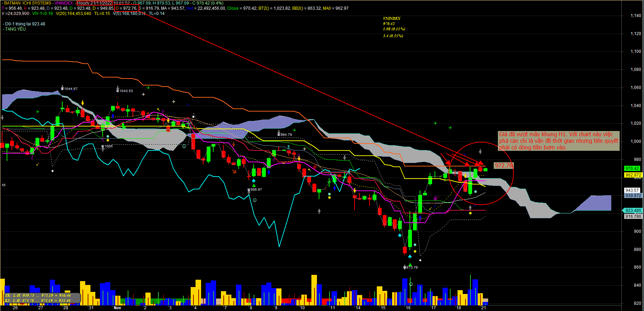Click the "Hourly 21/11/2022" timeframe label

[95, 3]
